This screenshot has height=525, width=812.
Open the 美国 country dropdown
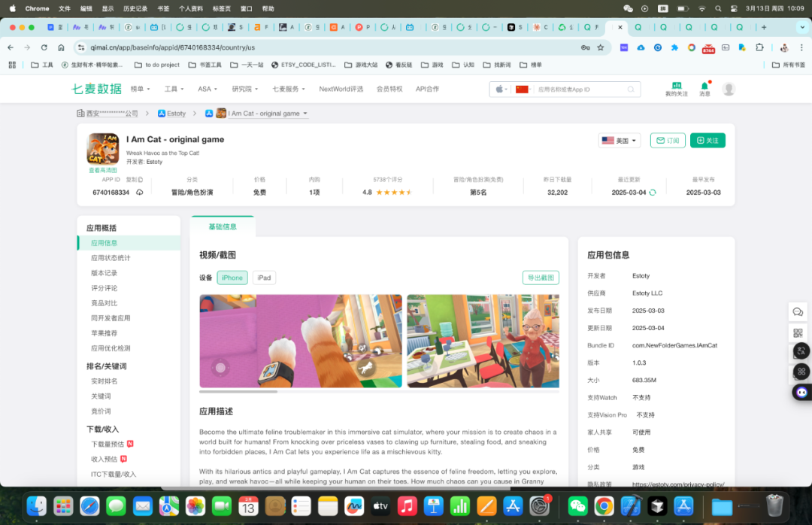coord(620,141)
